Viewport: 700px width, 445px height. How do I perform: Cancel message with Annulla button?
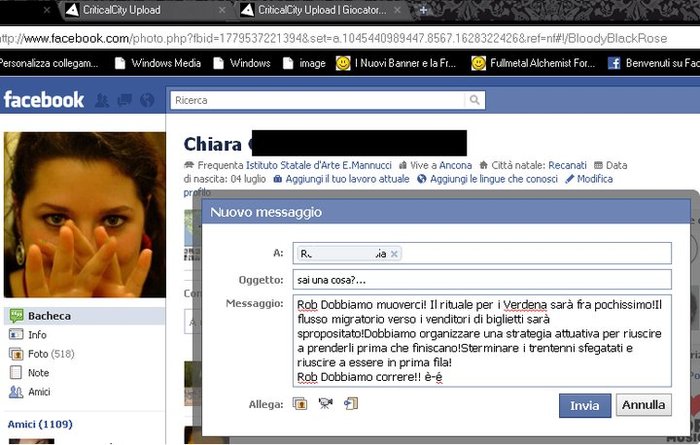[643, 404]
